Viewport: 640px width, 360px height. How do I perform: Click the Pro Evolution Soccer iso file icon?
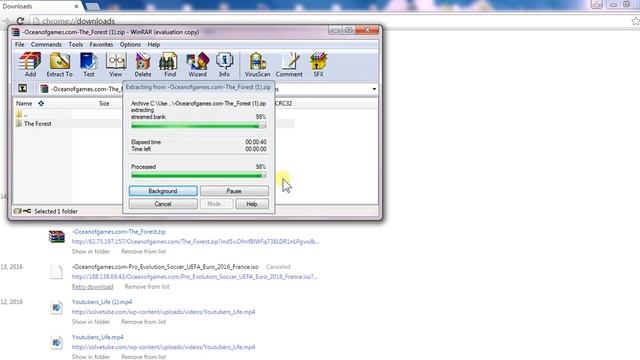click(x=56, y=272)
